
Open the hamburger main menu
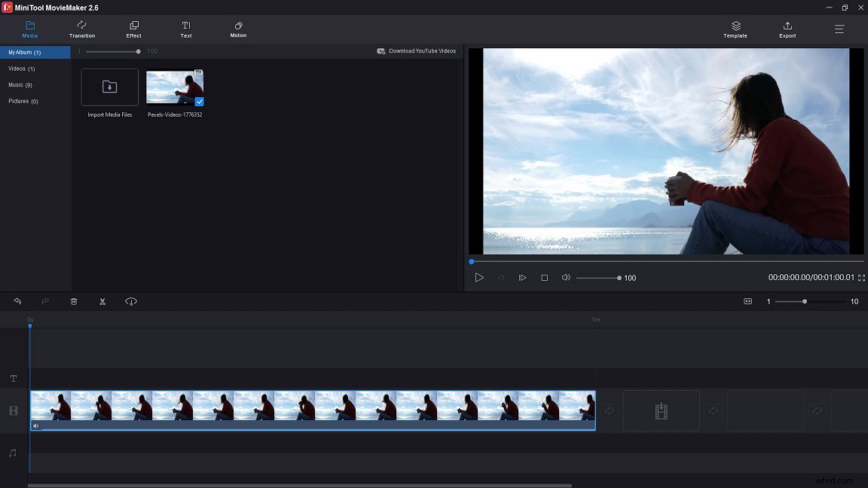(839, 29)
